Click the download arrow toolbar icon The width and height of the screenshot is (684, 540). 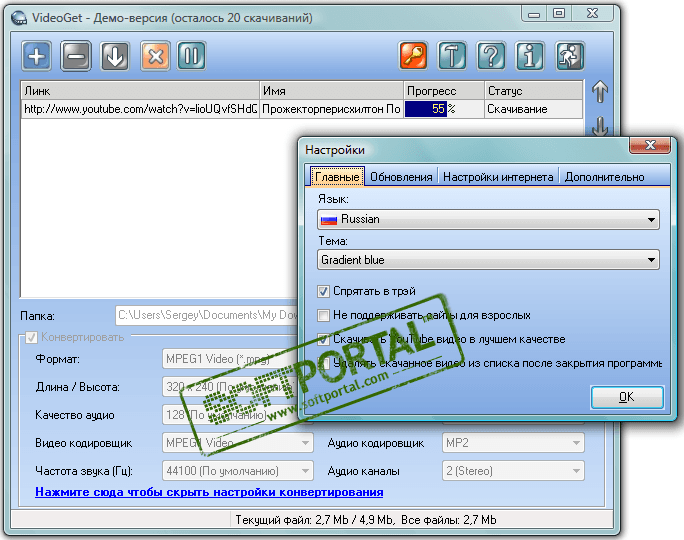click(115, 56)
